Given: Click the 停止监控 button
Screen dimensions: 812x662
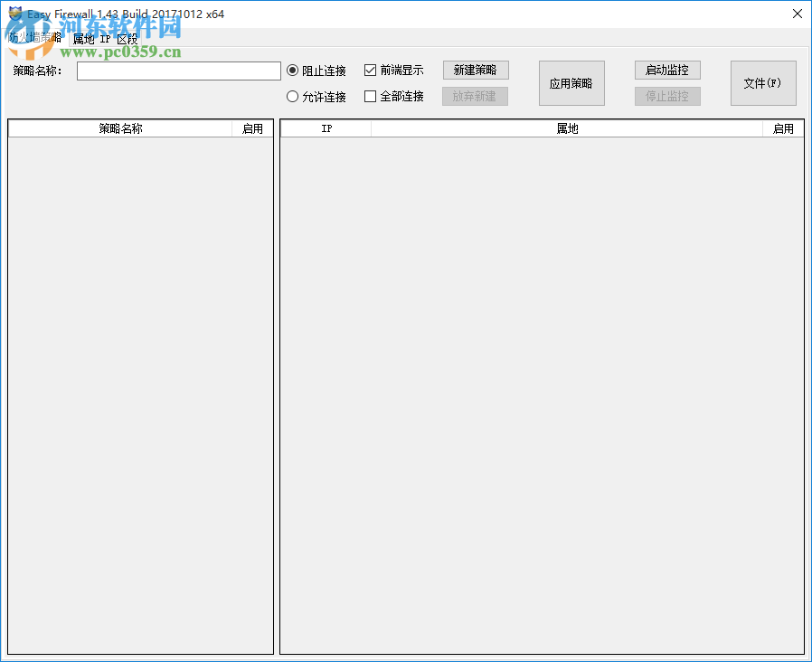Looking at the screenshot, I should (667, 96).
